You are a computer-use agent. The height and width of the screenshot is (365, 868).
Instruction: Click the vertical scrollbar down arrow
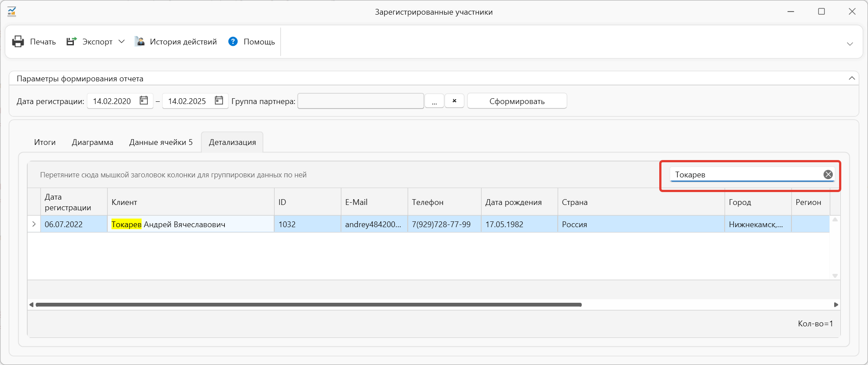(x=835, y=276)
